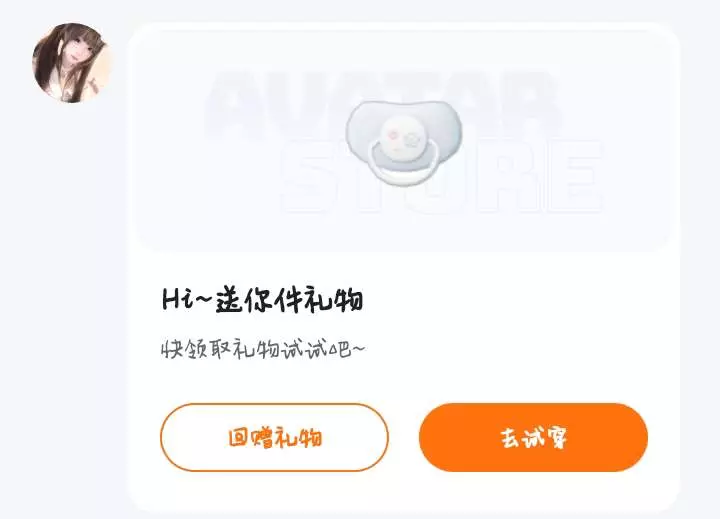The image size is (720, 519).
Task: Click the 试穿 characters inside the orange button
Action: [x=546, y=437]
